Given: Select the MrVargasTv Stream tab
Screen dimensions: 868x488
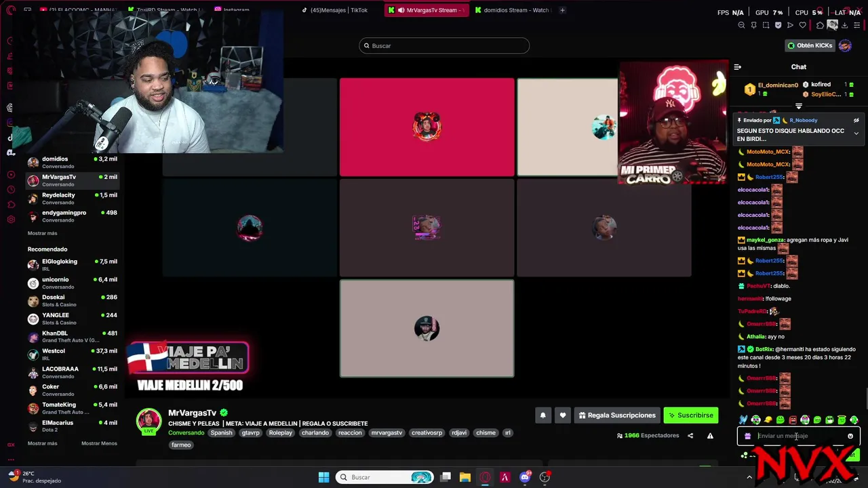Looking at the screenshot, I should (x=426, y=10).
